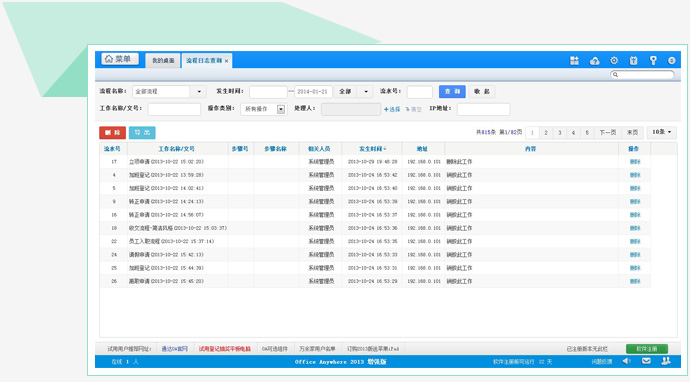
Task: Click the end date field showing 2014-01-21
Action: tap(313, 92)
